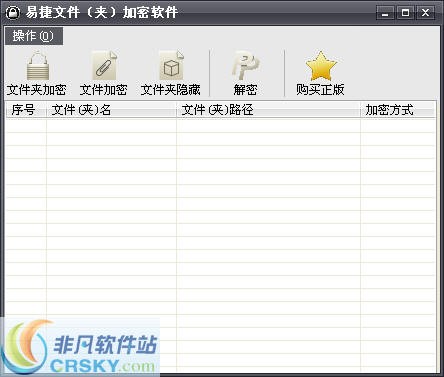Image resolution: width=444 pixels, height=377 pixels.
Task: Click the padlock application icon in title bar
Action: (x=13, y=13)
